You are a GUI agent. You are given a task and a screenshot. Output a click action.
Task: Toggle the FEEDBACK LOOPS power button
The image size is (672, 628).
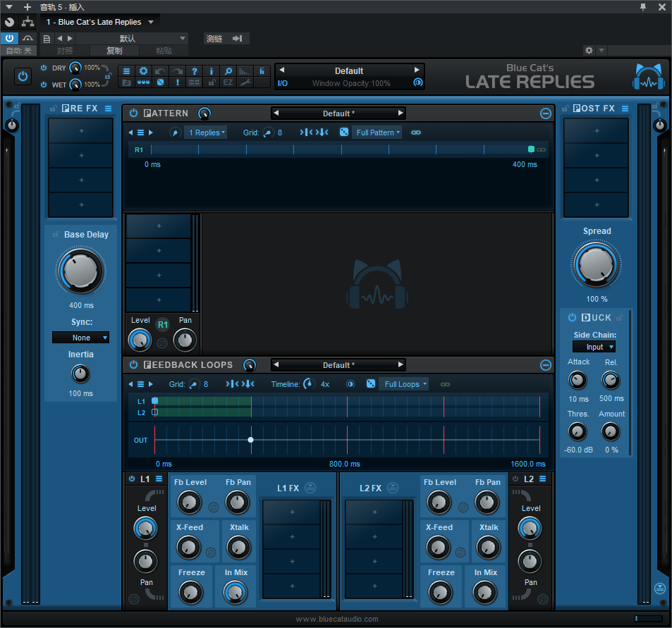(x=134, y=364)
